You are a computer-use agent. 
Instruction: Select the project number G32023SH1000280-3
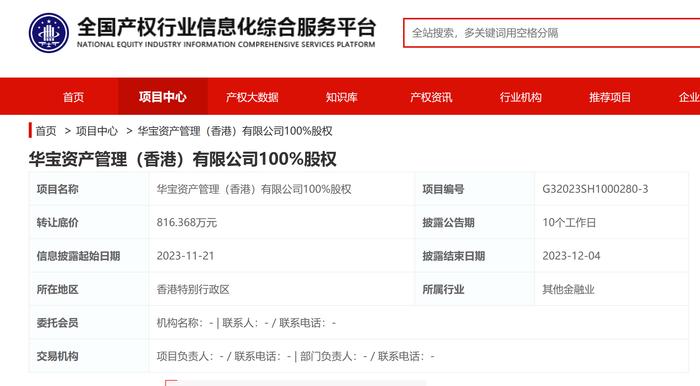click(x=595, y=189)
